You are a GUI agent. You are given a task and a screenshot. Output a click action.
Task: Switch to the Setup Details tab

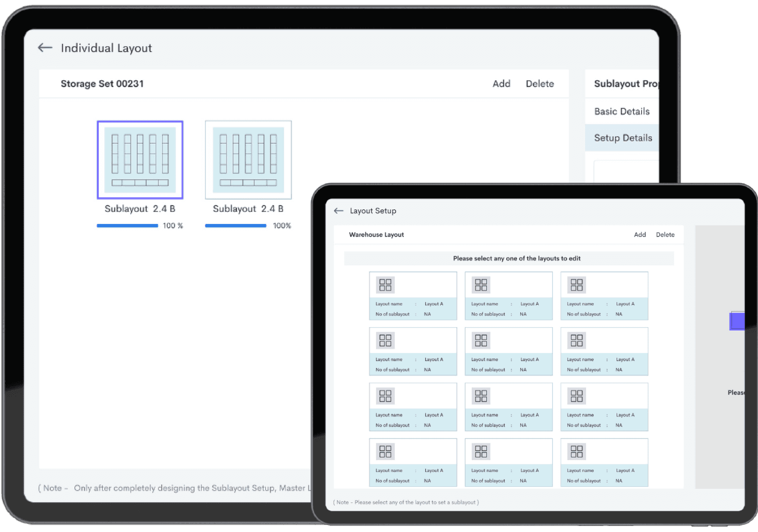tap(623, 138)
